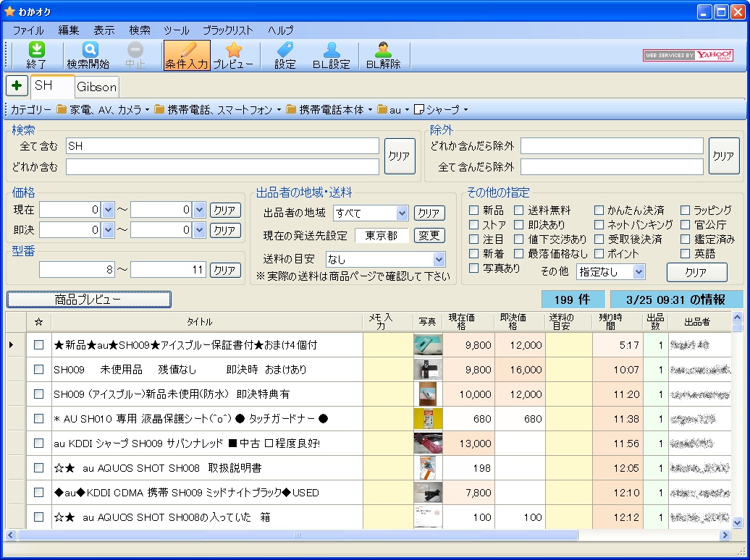Screen dimensions: 750x560
Task: Click the green + new tab icon
Action: (16, 85)
